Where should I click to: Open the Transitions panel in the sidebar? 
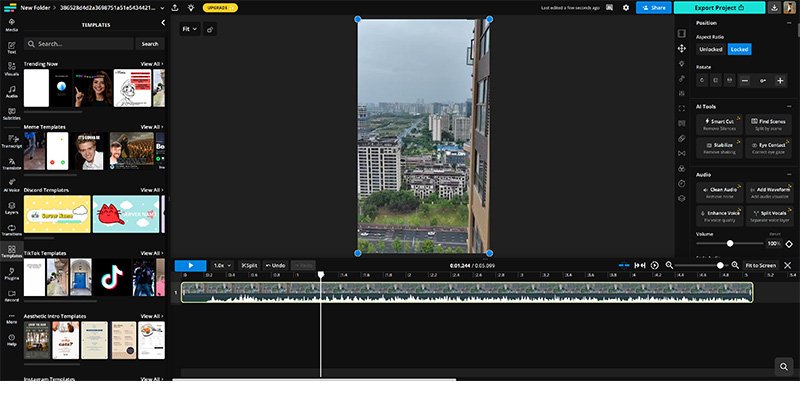[x=11, y=230]
